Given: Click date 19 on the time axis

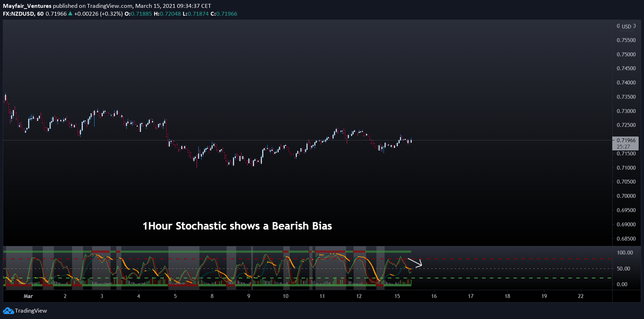Looking at the screenshot, I should point(544,296).
